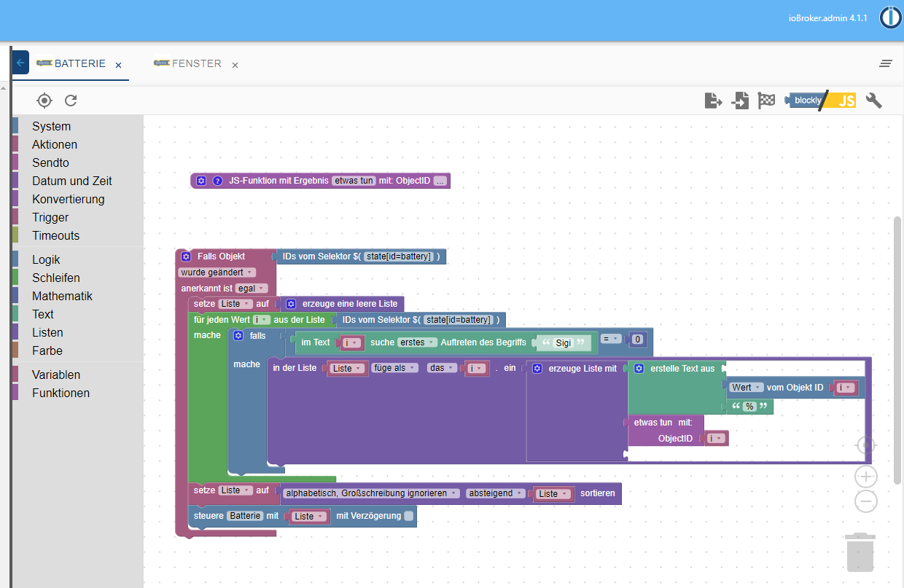Open the equals operator dropdown

(x=611, y=339)
